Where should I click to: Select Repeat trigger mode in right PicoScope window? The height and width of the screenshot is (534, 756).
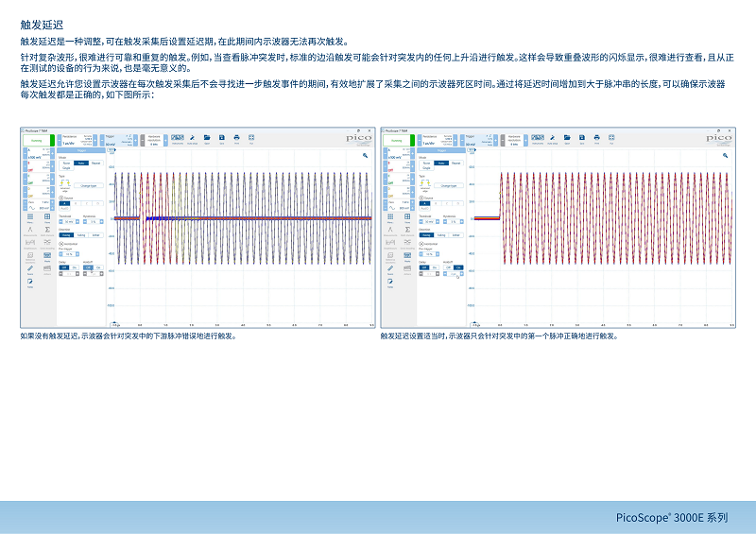tap(455, 164)
